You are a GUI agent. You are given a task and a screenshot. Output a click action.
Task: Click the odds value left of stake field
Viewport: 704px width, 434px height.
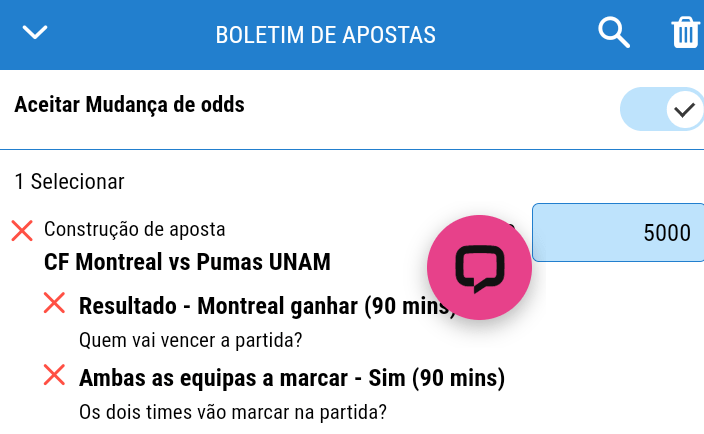[x=510, y=229]
